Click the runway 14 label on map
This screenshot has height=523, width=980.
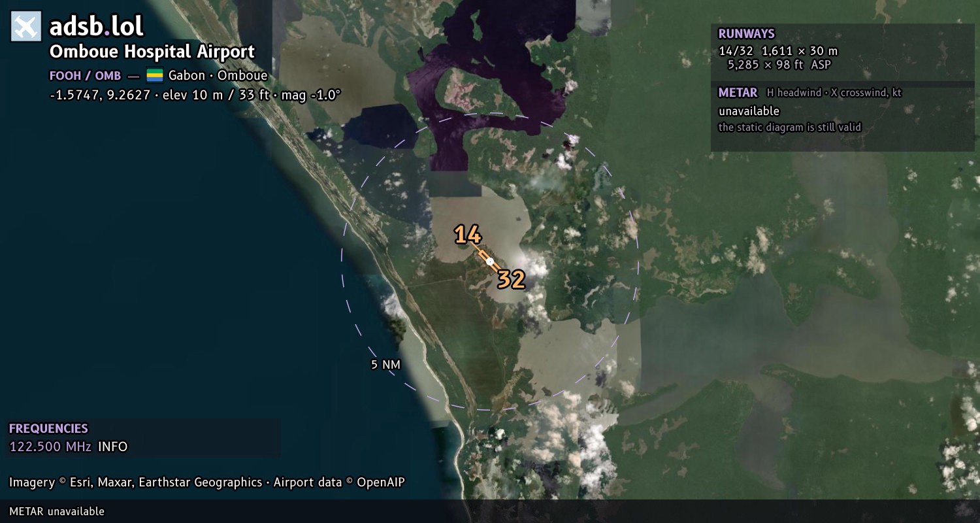(x=468, y=235)
